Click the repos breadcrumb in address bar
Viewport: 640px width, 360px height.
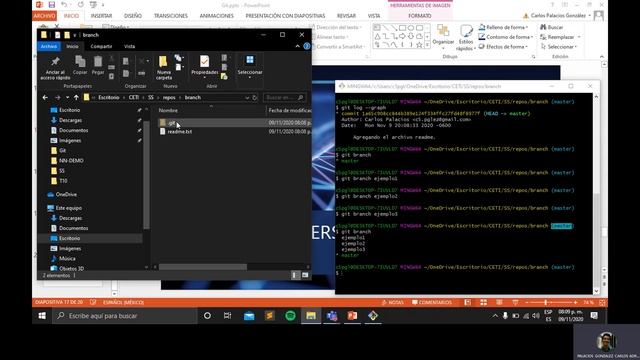pyautogui.click(x=169, y=98)
